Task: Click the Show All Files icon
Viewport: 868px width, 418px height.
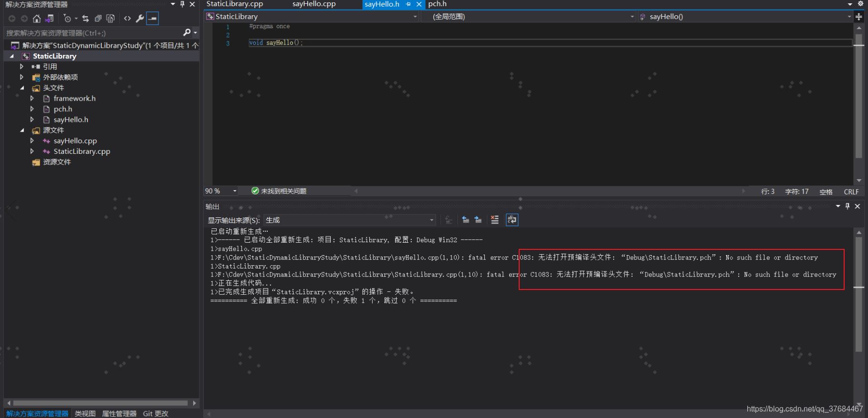Action: pyautogui.click(x=110, y=19)
